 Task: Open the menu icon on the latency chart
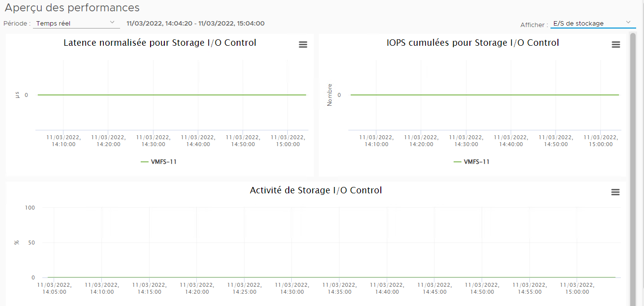tap(303, 44)
